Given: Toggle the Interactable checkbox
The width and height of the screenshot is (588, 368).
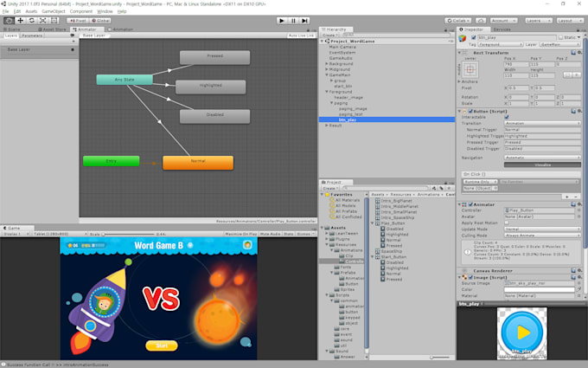Looking at the screenshot, I should coord(506,117).
